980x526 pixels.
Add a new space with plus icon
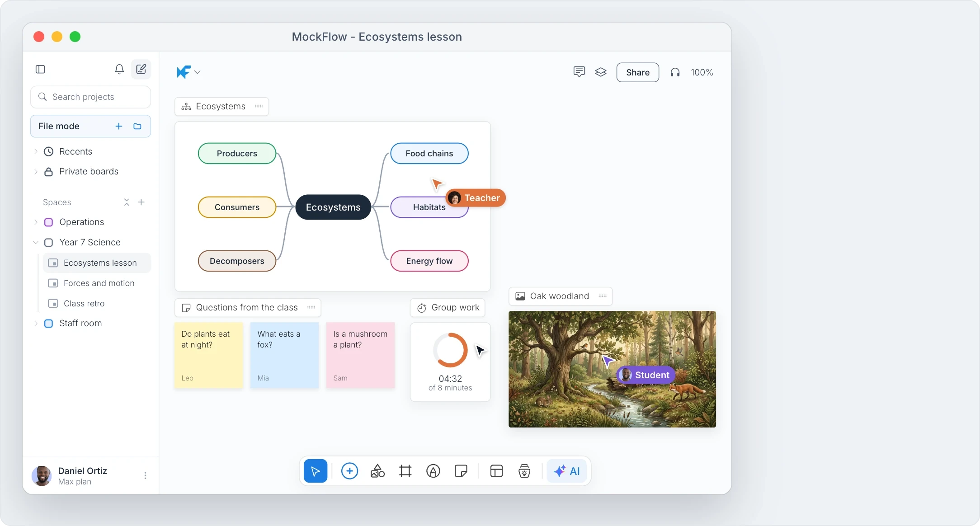pyautogui.click(x=141, y=202)
